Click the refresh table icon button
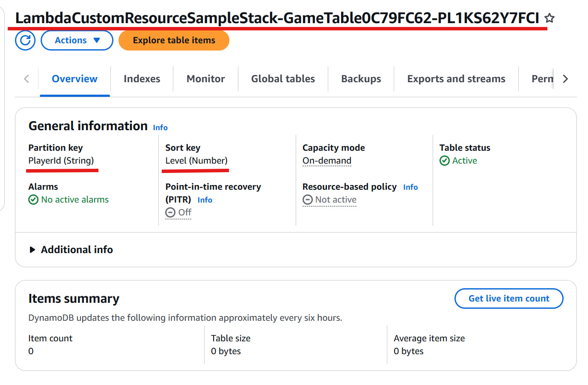Screen dimensions: 588x385 point(25,40)
